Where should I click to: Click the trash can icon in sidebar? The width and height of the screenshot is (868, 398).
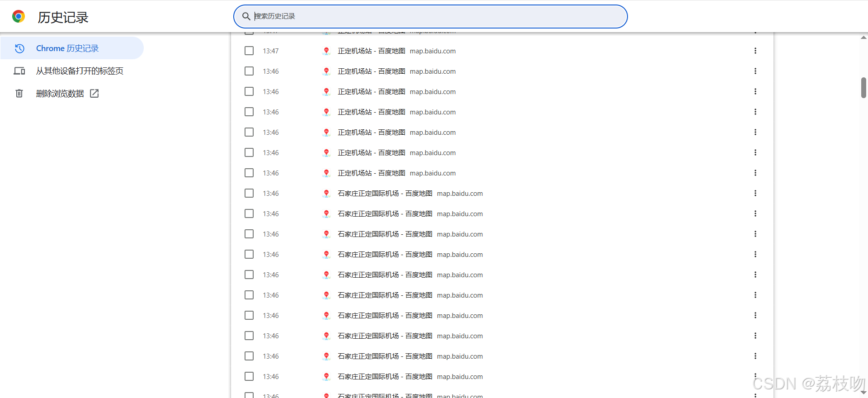coord(19,93)
